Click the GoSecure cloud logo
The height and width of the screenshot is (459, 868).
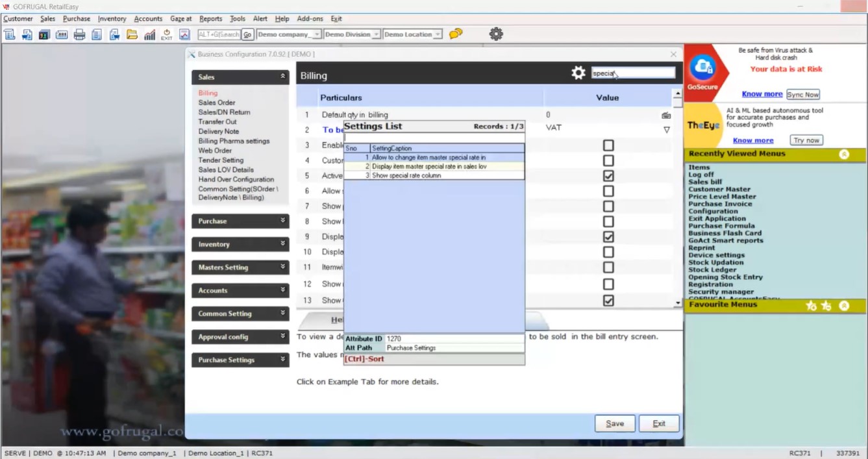click(x=702, y=68)
